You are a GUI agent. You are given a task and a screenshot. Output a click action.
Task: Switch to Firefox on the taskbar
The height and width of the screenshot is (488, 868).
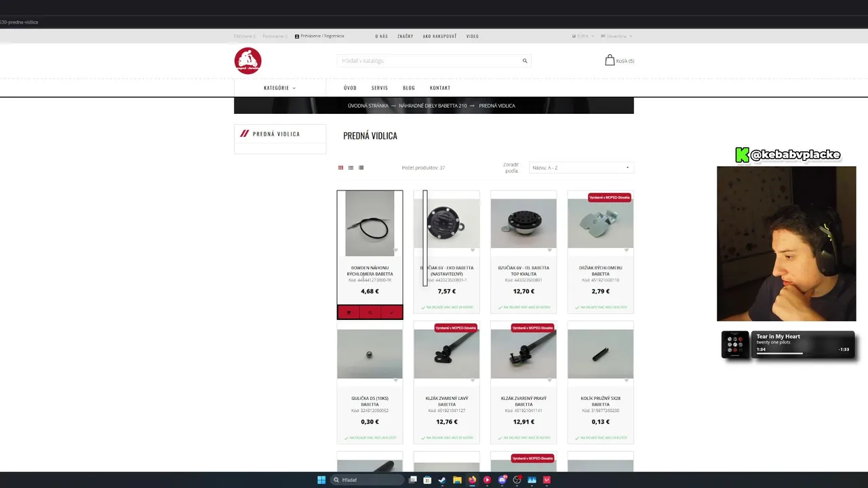tap(472, 480)
